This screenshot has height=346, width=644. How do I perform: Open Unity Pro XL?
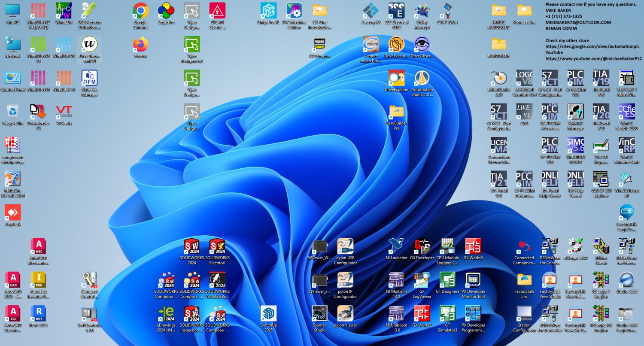pyautogui.click(x=268, y=13)
